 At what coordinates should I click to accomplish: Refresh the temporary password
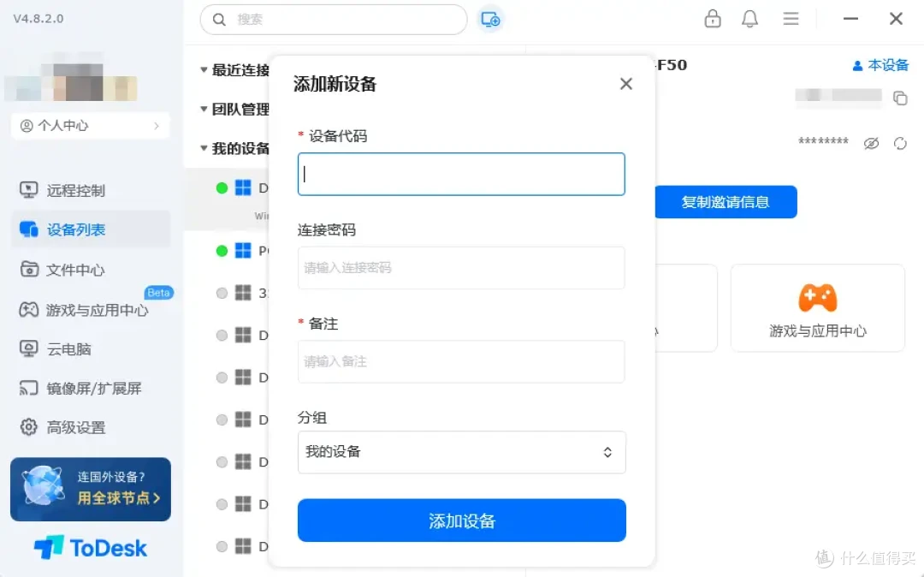[x=900, y=143]
